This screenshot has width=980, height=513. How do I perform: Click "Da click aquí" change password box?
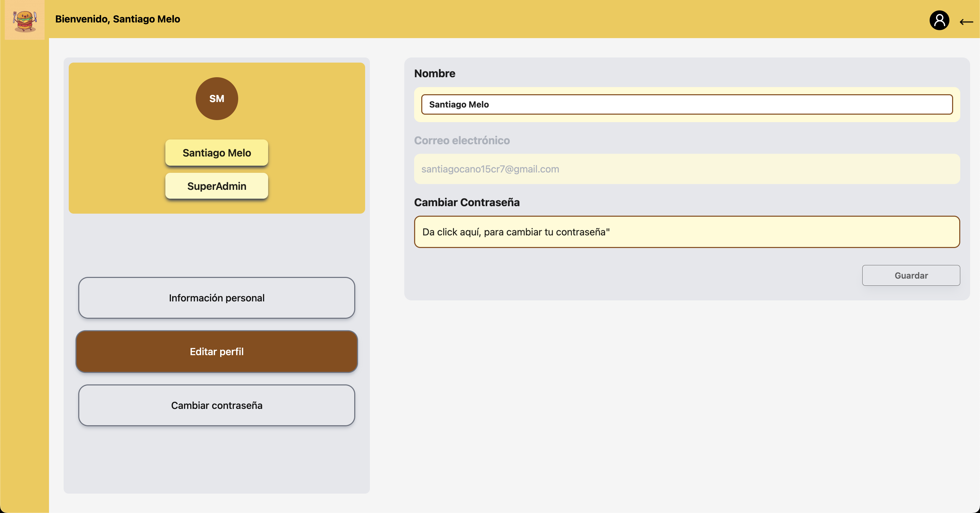pyautogui.click(x=687, y=232)
